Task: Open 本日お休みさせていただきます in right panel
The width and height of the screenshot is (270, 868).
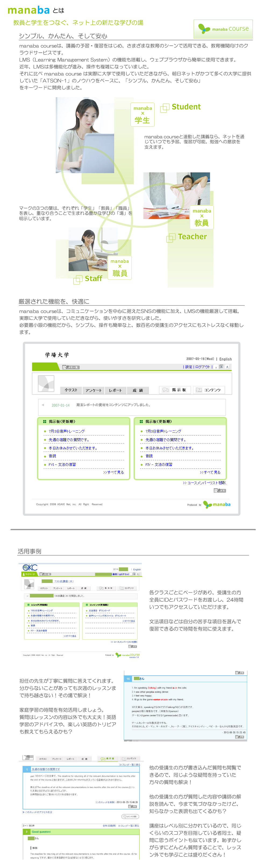Action: [x=169, y=448]
